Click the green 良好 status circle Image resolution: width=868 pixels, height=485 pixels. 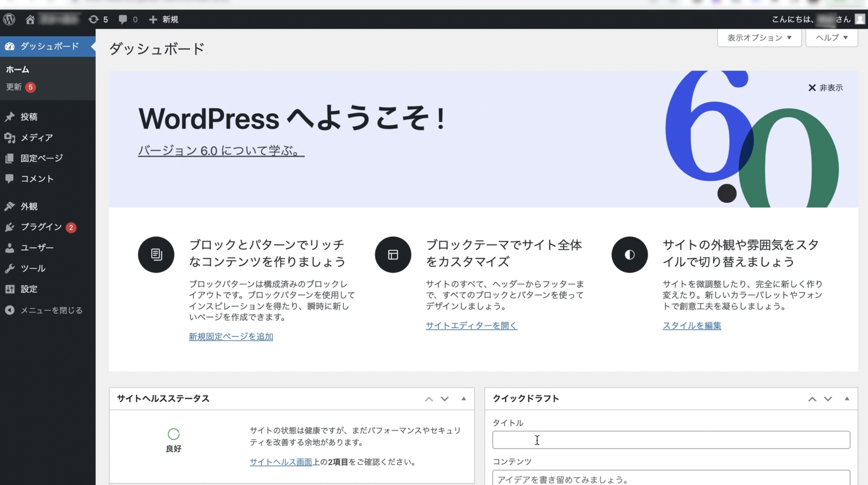[x=173, y=434]
